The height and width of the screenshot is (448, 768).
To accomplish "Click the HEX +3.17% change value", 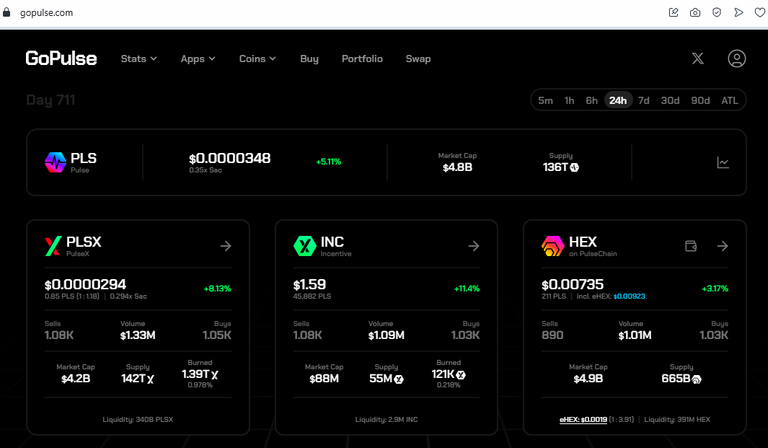I will click(715, 289).
